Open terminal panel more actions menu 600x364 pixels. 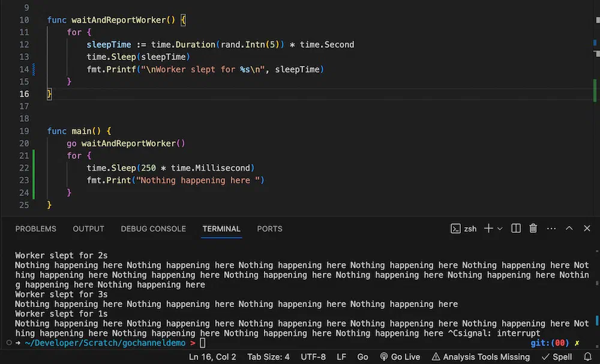[x=551, y=228]
